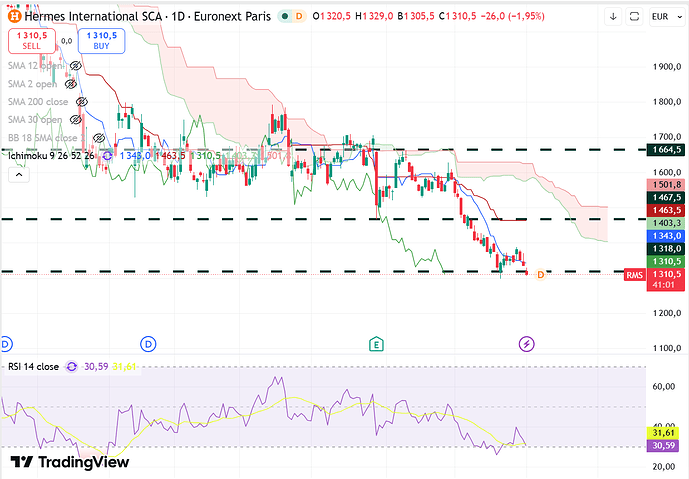689x479 pixels.
Task: Toggle visibility eye for SMA 12 open
Action: pos(76,66)
